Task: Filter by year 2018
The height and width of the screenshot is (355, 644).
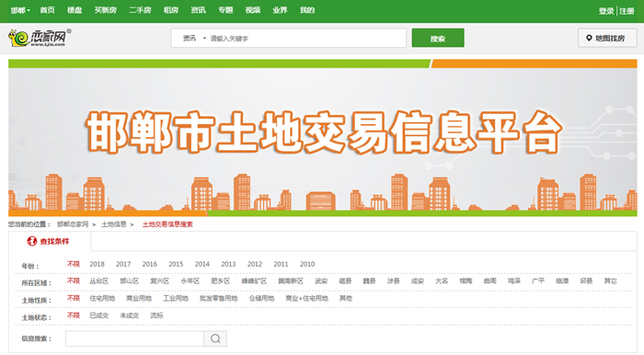Action: point(97,264)
